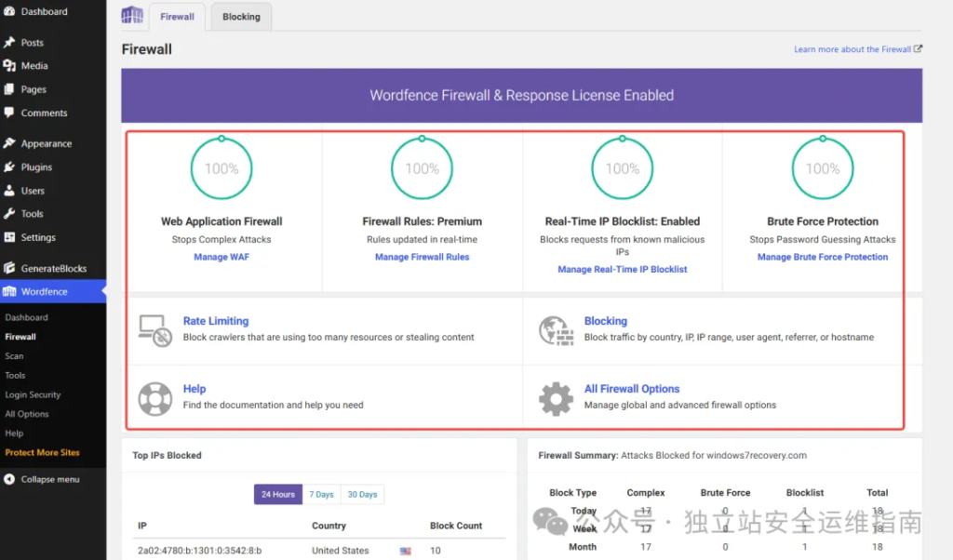The image size is (953, 560).
Task: Click the Settings sliders icon
Action: [x=9, y=237]
